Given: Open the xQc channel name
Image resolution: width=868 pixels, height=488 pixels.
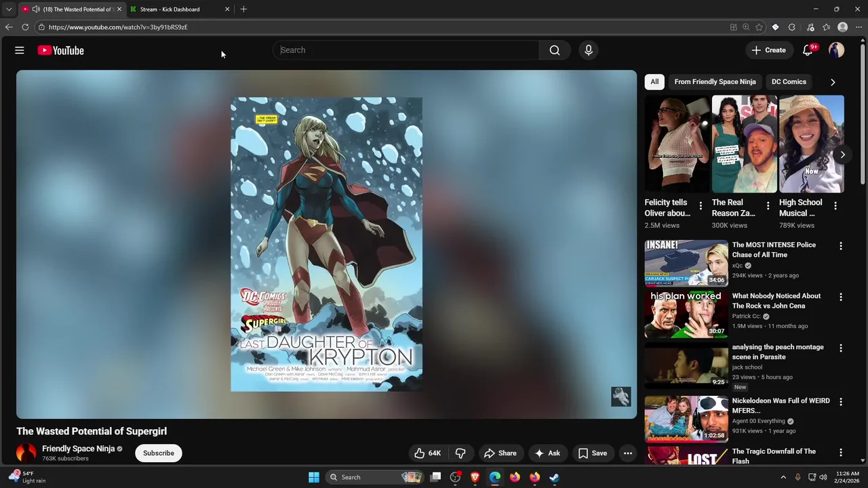Looking at the screenshot, I should pyautogui.click(x=737, y=266).
